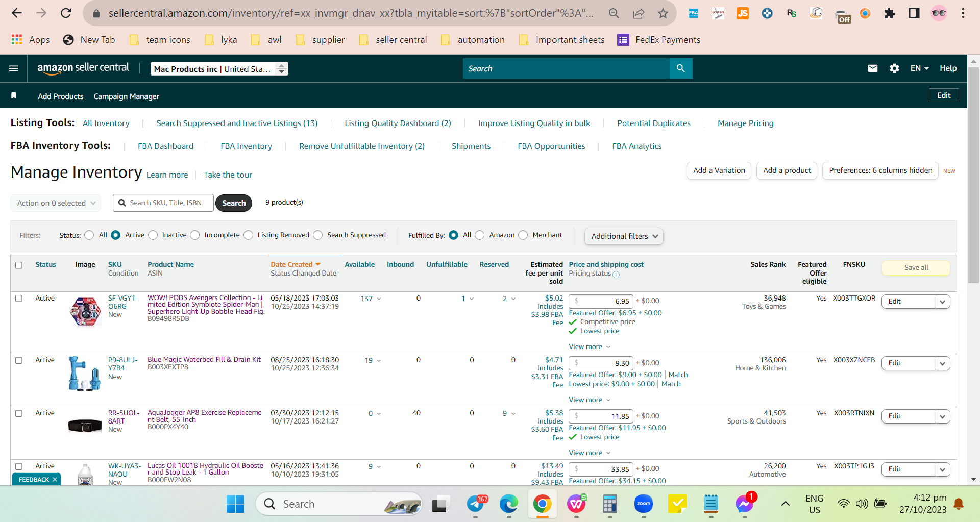Open Zoom from the taskbar

tap(644, 504)
